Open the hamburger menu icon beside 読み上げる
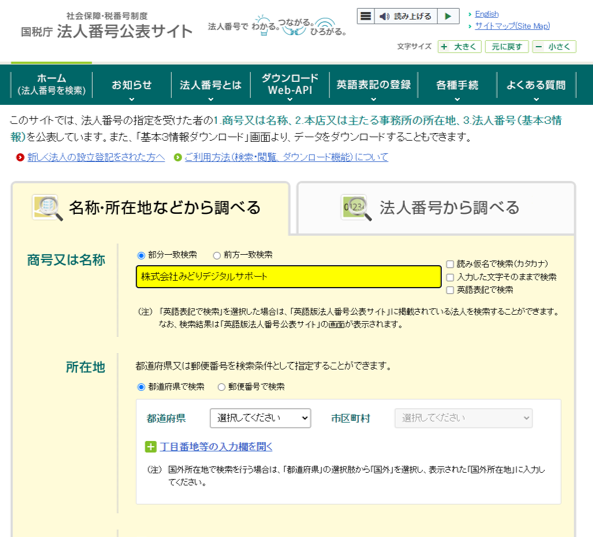 tap(366, 16)
